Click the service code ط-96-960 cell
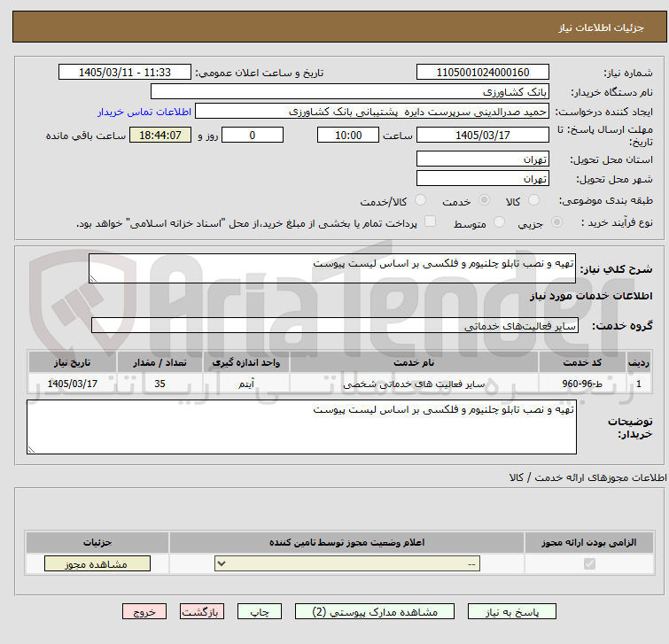Viewport: 669px width, 644px height. tap(582, 384)
